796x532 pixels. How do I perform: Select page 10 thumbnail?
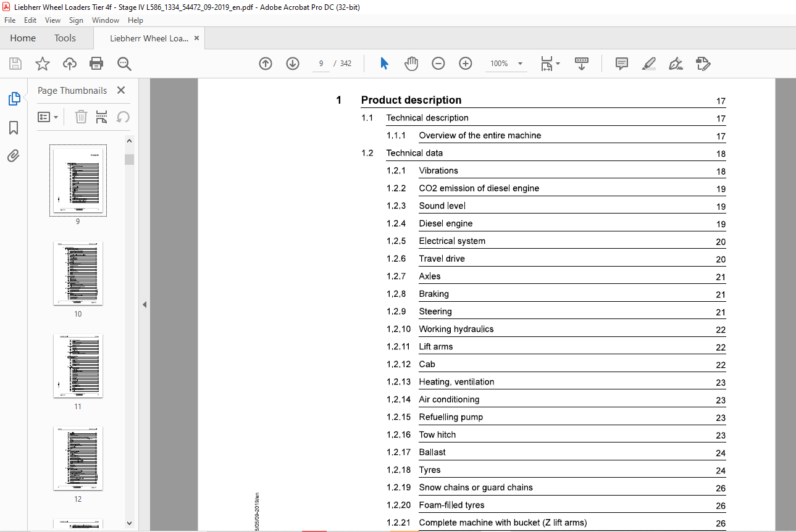click(x=78, y=273)
